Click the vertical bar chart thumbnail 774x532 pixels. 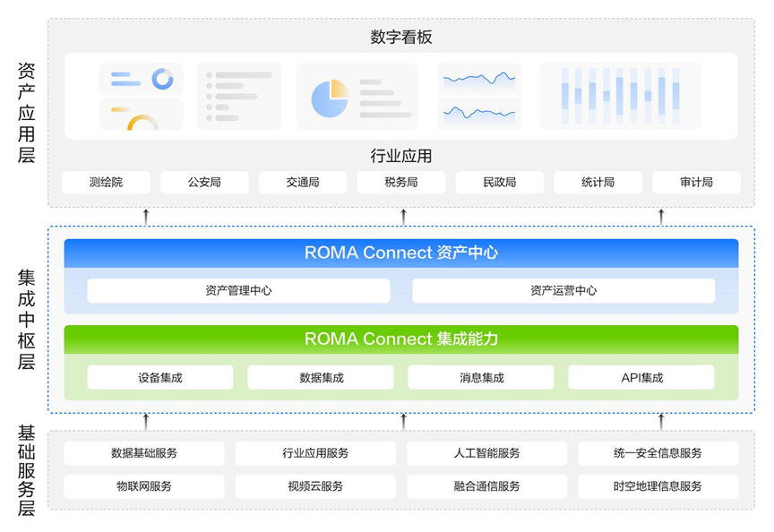point(621,96)
